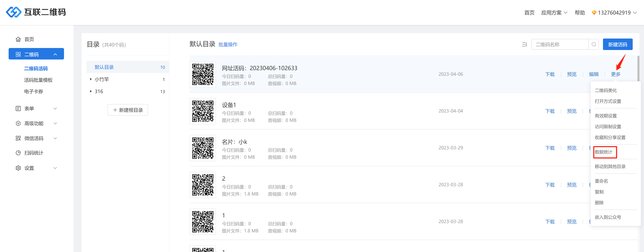This screenshot has height=252, width=644.
Task: Click title 网址活码：20230406-102633
Action: tap(260, 68)
